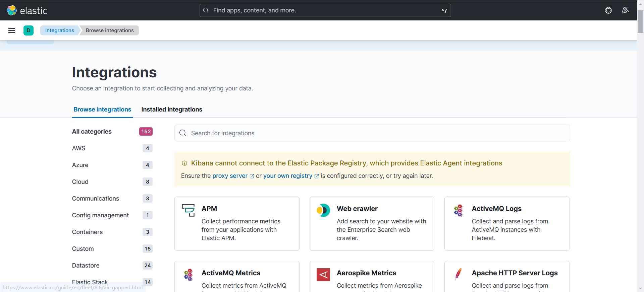Click the page vertical scrollbar thumb
Viewport: 644px width, 292px height.
(x=640, y=22)
